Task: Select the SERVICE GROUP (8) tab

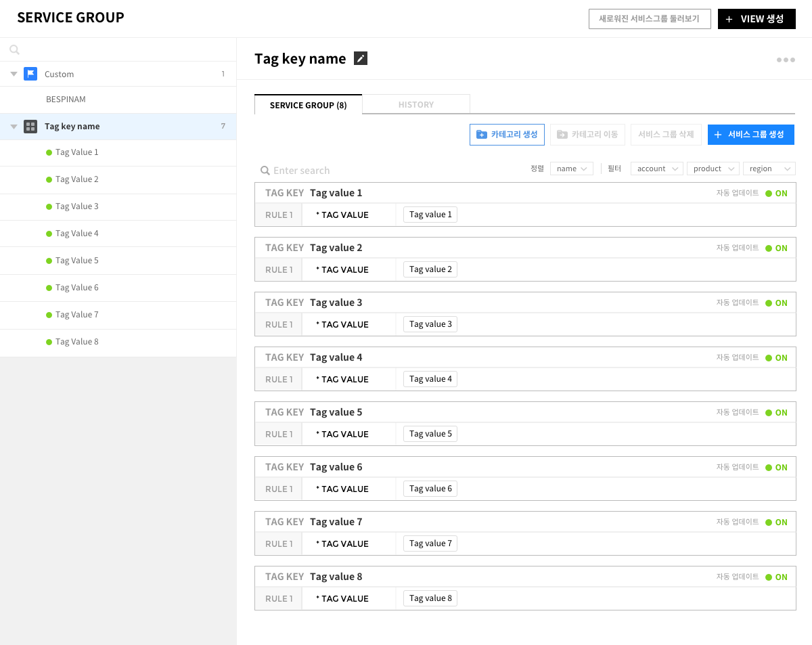Action: tap(308, 105)
